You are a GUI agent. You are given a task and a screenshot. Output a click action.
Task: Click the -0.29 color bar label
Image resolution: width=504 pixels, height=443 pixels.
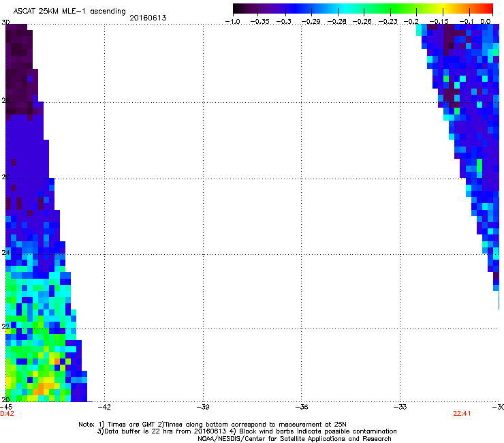[x=311, y=22]
